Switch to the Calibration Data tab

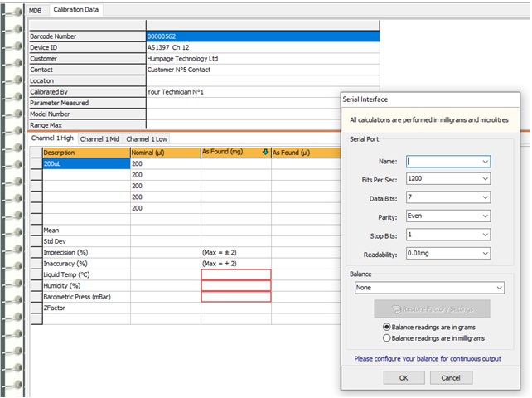pyautogui.click(x=76, y=10)
